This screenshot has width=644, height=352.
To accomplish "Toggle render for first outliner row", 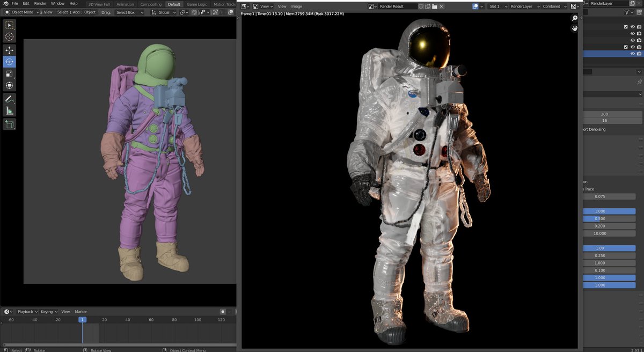I will [x=639, y=27].
